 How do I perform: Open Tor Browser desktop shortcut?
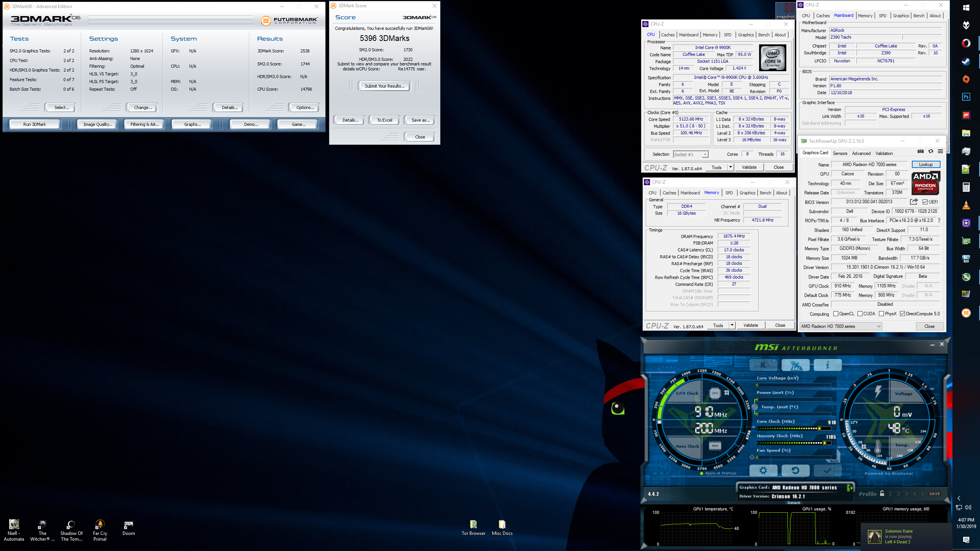pyautogui.click(x=474, y=528)
